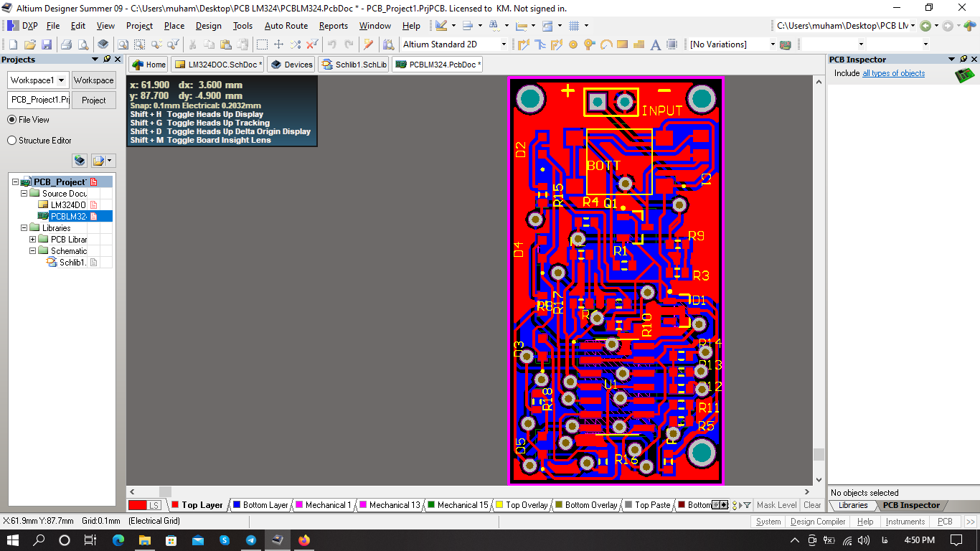The width and height of the screenshot is (980, 551).
Task: Click the Save floppy disk icon
Action: coord(46,44)
